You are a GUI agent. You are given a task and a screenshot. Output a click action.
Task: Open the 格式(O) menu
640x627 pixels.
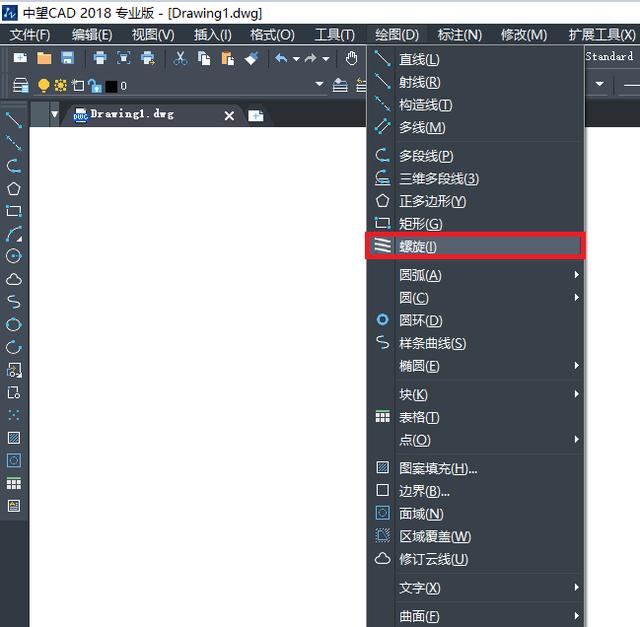click(272, 35)
